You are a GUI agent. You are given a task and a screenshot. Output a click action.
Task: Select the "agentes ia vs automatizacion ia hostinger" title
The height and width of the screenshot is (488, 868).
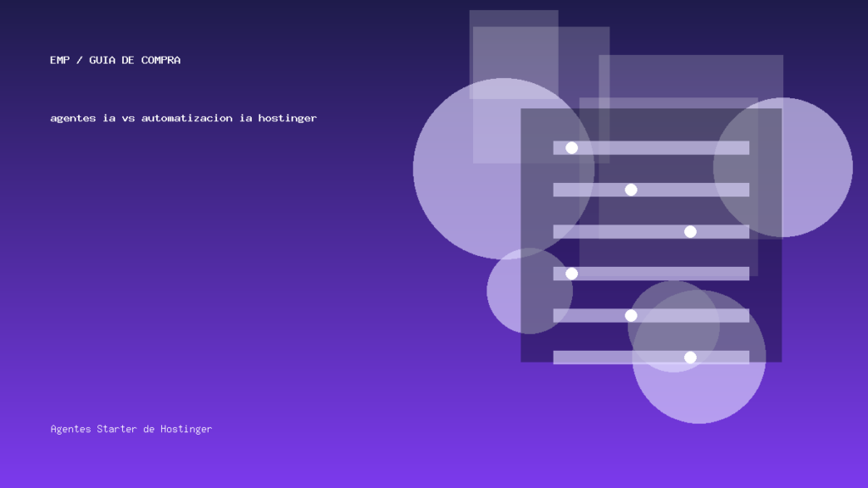pos(183,118)
